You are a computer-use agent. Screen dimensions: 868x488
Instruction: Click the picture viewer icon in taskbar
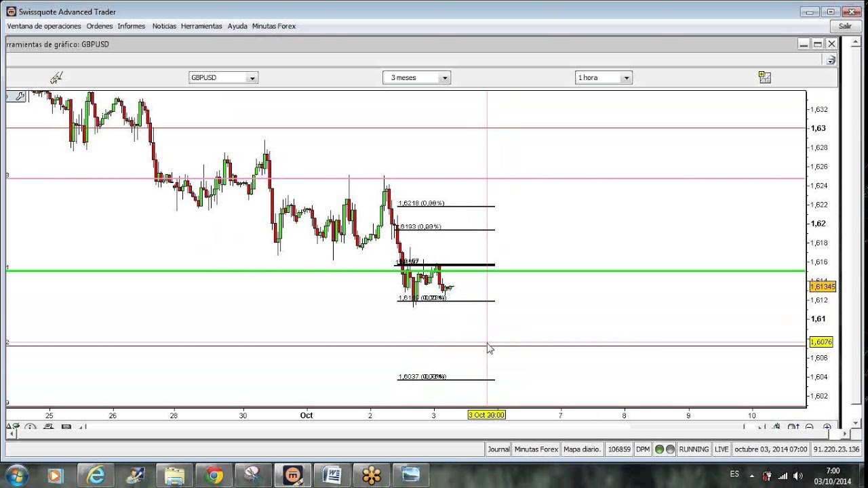click(411, 475)
